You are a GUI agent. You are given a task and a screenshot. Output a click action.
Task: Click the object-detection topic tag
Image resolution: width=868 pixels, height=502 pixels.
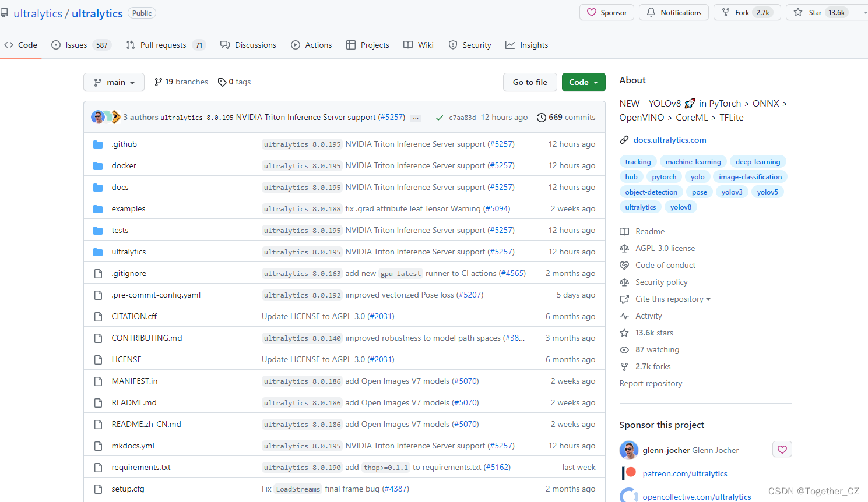click(651, 192)
